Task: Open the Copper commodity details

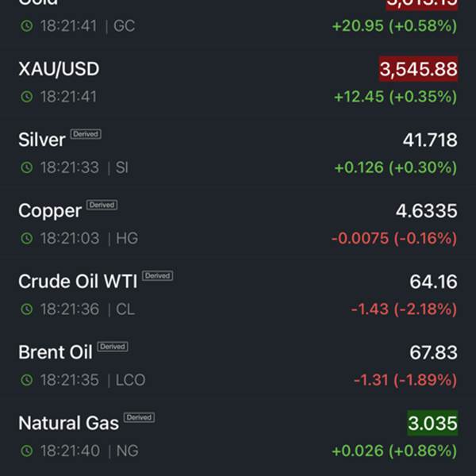Action: tap(238, 225)
